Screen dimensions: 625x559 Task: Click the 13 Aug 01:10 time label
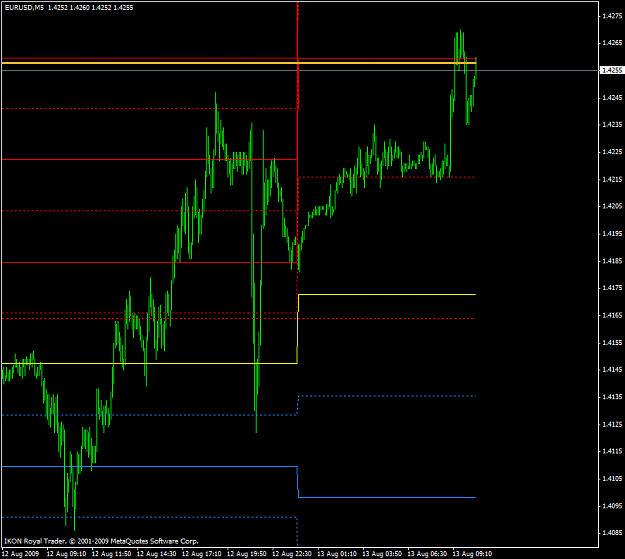point(337,554)
